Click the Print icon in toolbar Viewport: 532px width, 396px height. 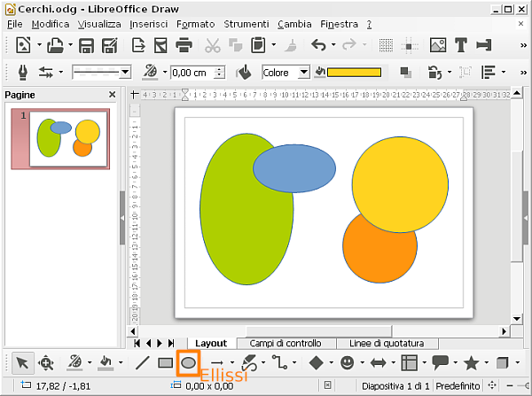[x=184, y=45]
